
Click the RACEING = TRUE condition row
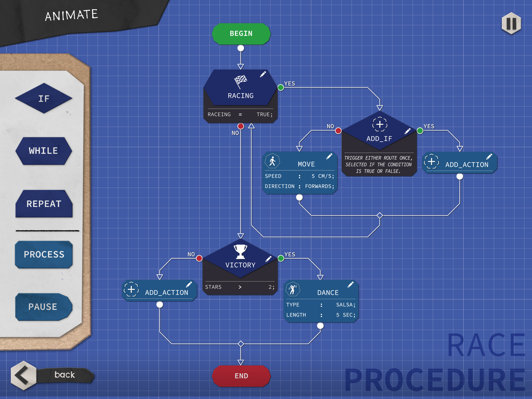(240, 114)
